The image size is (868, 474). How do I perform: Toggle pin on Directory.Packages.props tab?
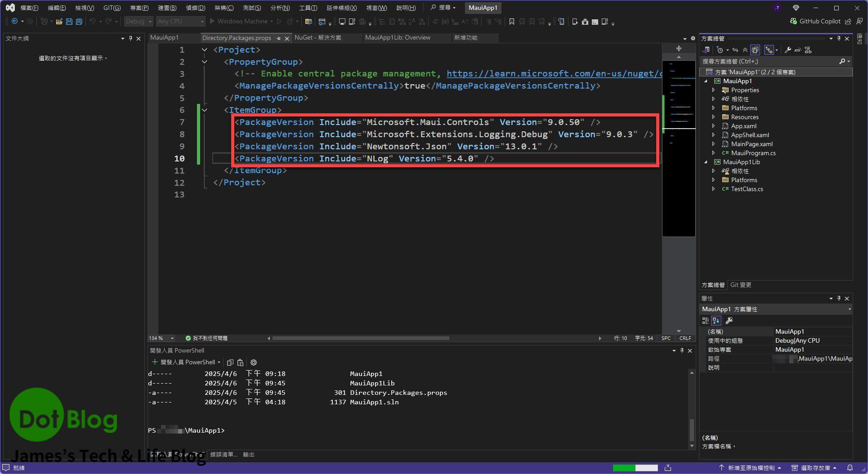(279, 38)
